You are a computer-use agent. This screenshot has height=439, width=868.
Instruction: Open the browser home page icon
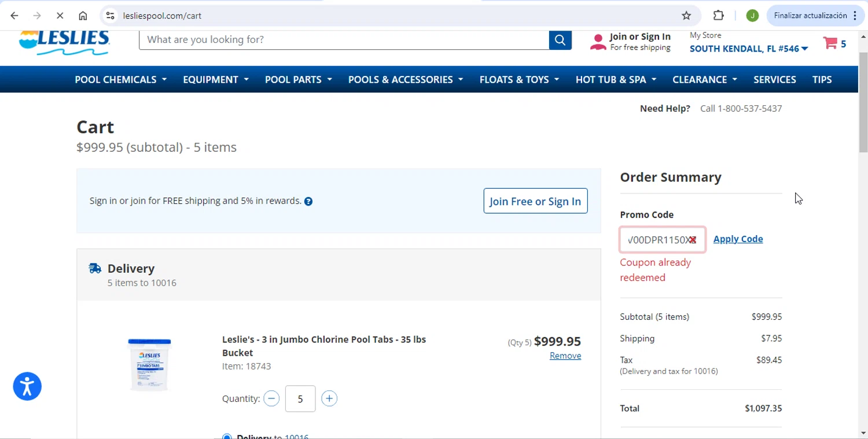(x=83, y=16)
